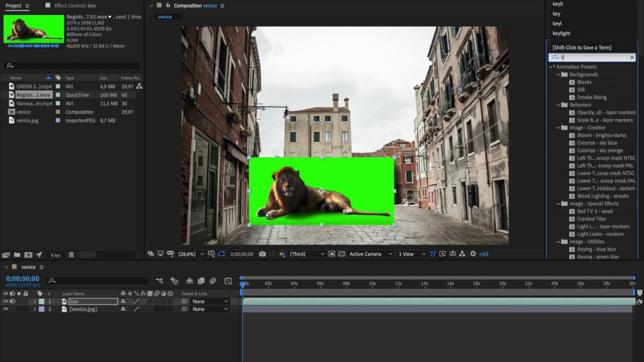
Task: Create a new folder in Project panel
Action: (17, 255)
